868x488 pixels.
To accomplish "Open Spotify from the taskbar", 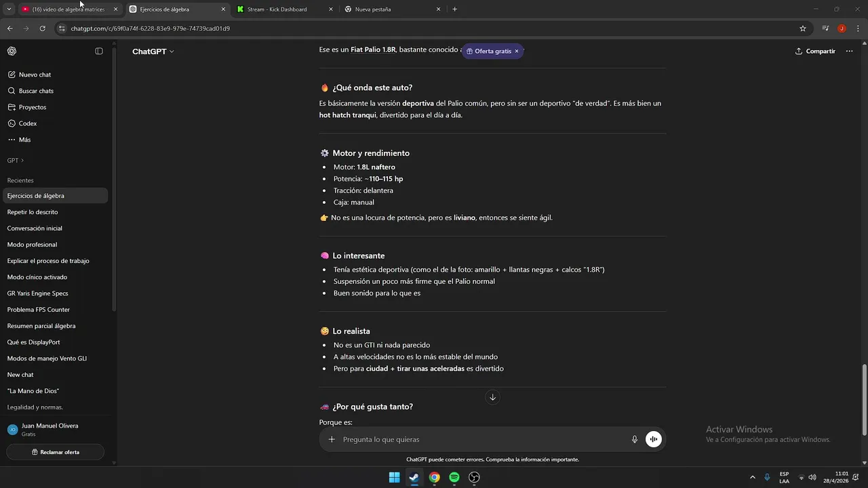I will point(454,477).
